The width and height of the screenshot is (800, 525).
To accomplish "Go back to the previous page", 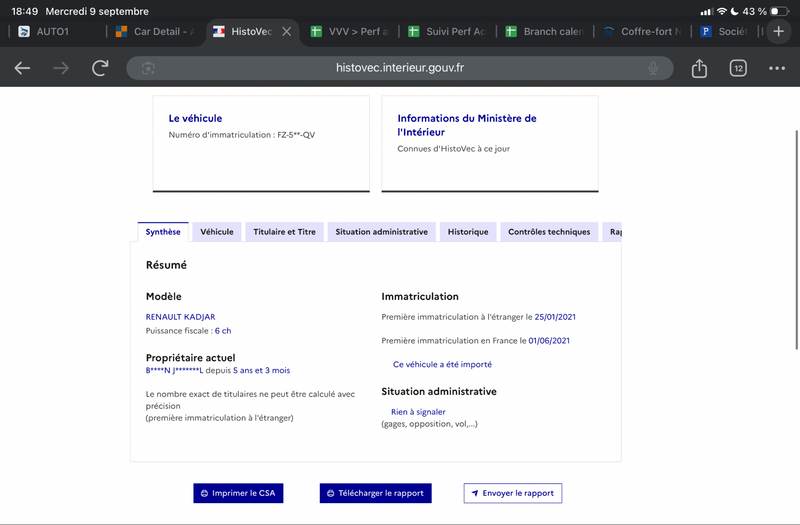I will [x=22, y=68].
